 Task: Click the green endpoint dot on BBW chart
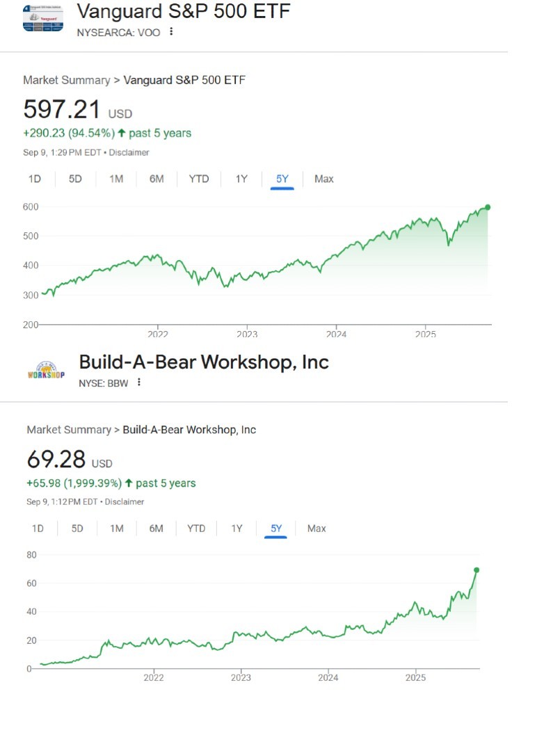(x=476, y=570)
